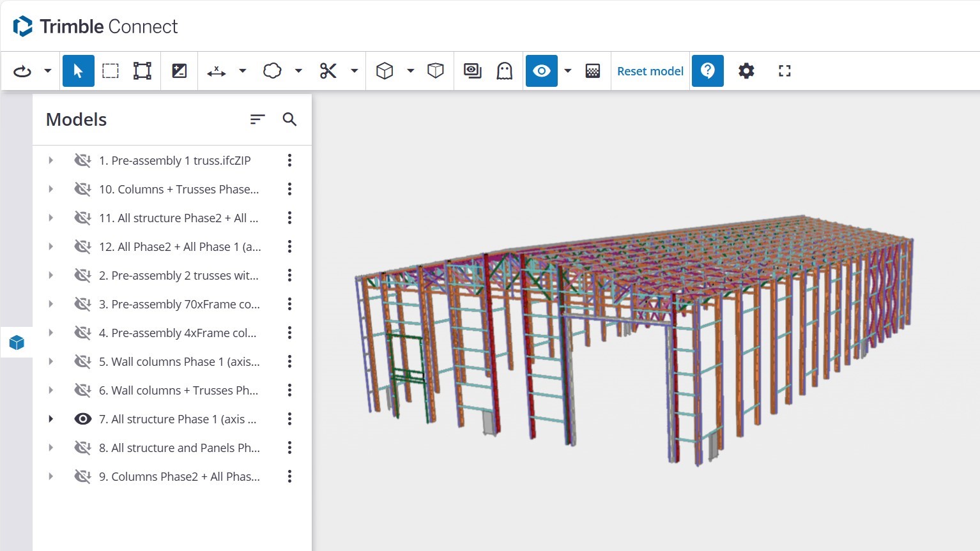This screenshot has height=551, width=980.
Task: Show model 1. Pre-assembly 1 truss.ifcZIP
Action: click(82, 160)
